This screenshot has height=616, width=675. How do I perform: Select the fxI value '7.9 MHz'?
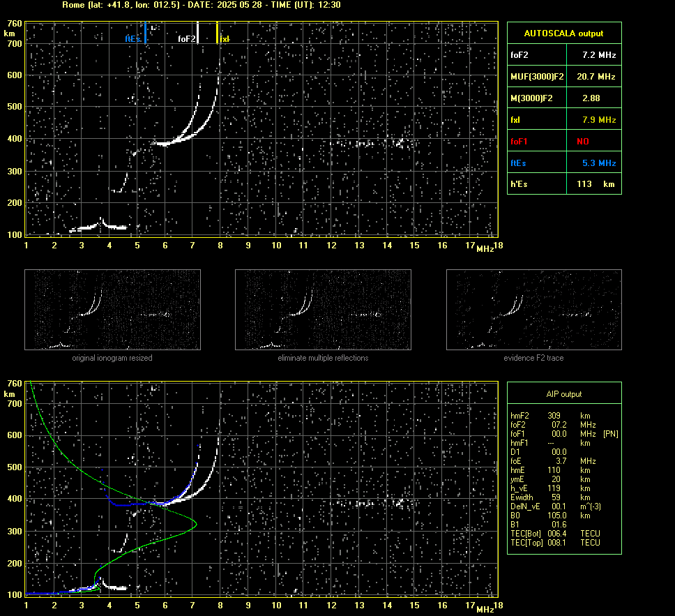click(x=599, y=120)
